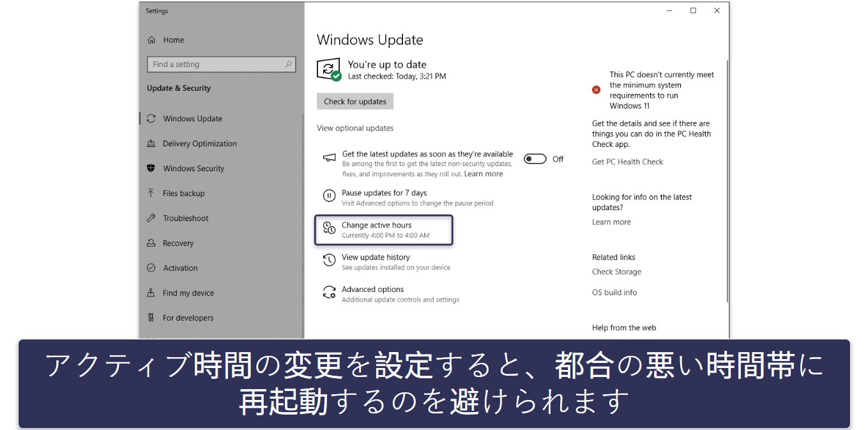Click the Windows Update sync arrows icon in sidebar
868x430 pixels.
(x=151, y=119)
